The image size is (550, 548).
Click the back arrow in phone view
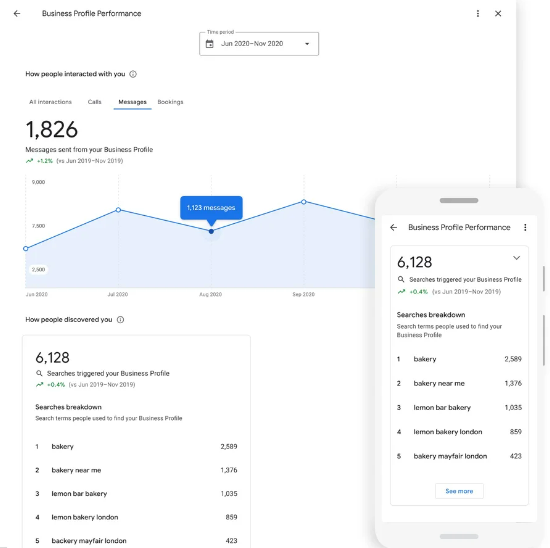394,227
